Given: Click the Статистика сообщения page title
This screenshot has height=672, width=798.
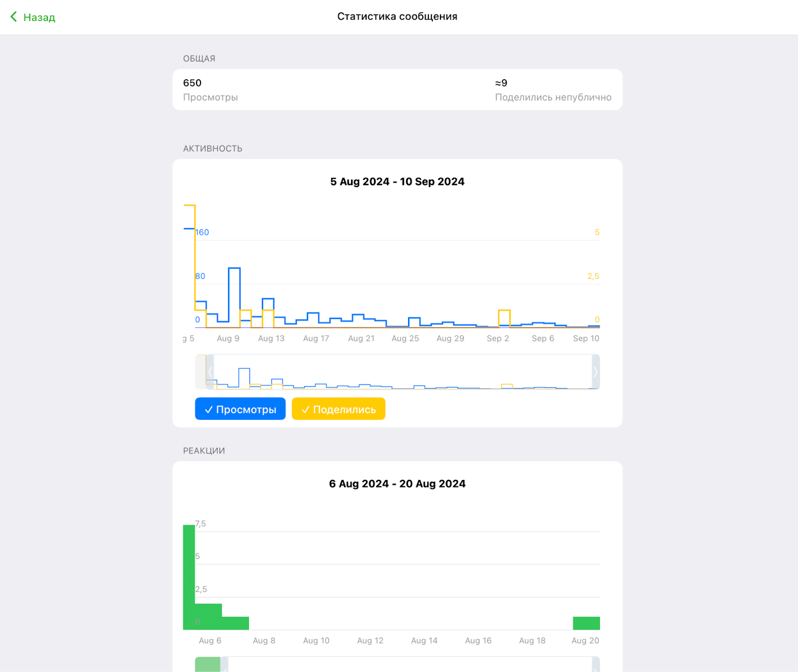Looking at the screenshot, I should tap(398, 16).
